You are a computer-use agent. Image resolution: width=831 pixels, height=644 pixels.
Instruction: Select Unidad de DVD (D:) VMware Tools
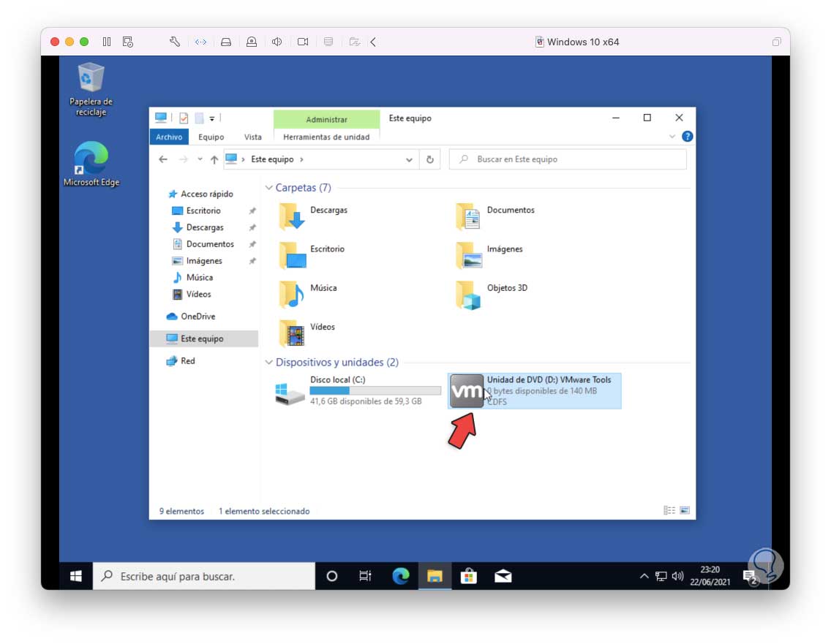click(x=534, y=391)
